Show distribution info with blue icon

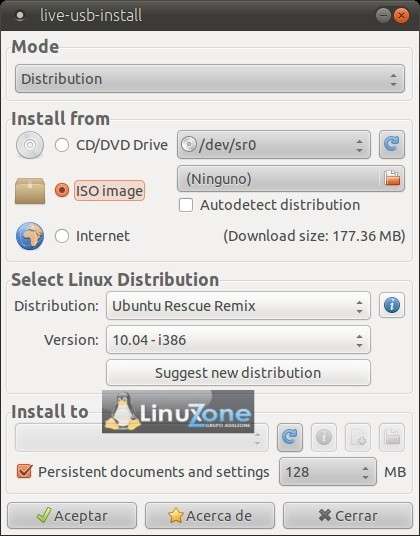392,305
